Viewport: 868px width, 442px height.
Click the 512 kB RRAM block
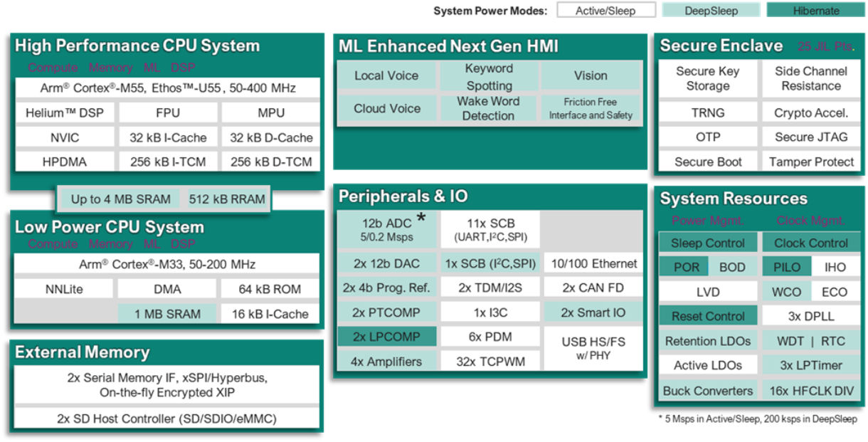(x=226, y=199)
